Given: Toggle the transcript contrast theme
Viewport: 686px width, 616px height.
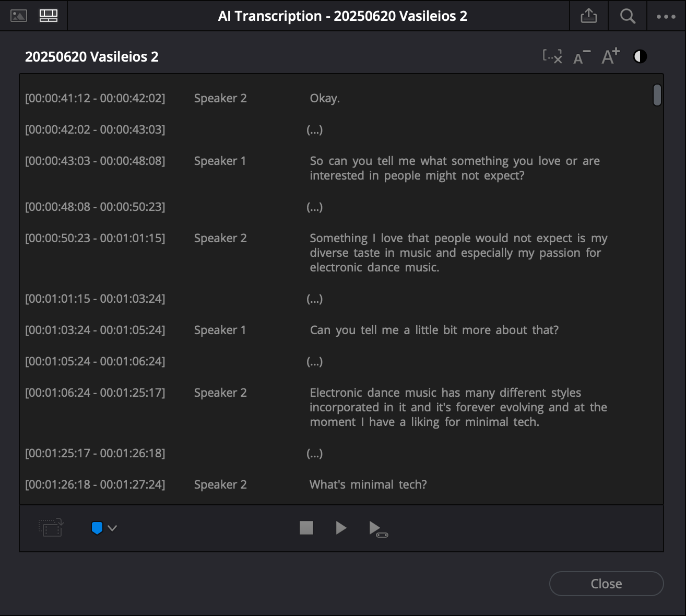Looking at the screenshot, I should pyautogui.click(x=639, y=56).
